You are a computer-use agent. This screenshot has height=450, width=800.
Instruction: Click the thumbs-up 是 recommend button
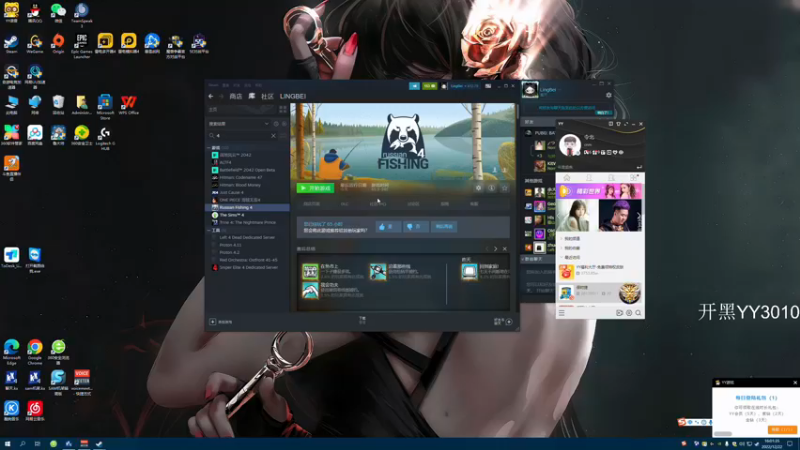click(x=388, y=227)
